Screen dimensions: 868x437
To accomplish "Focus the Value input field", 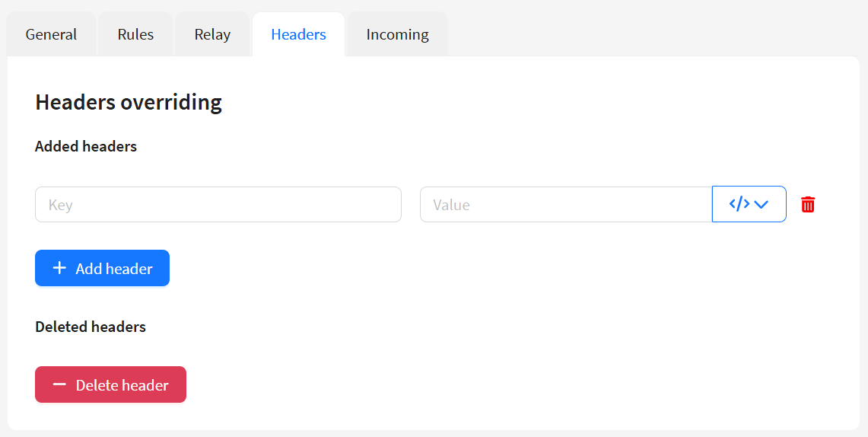I will tap(565, 205).
